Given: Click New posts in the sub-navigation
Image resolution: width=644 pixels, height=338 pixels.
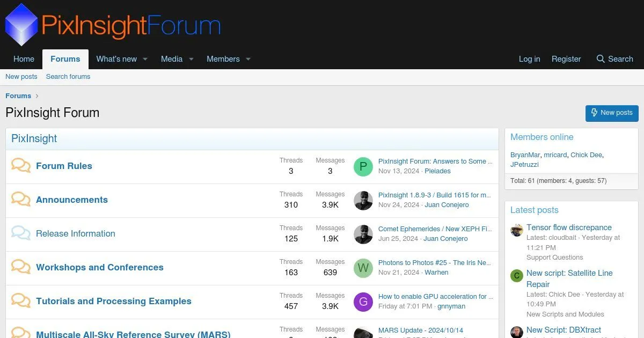Looking at the screenshot, I should tap(21, 77).
